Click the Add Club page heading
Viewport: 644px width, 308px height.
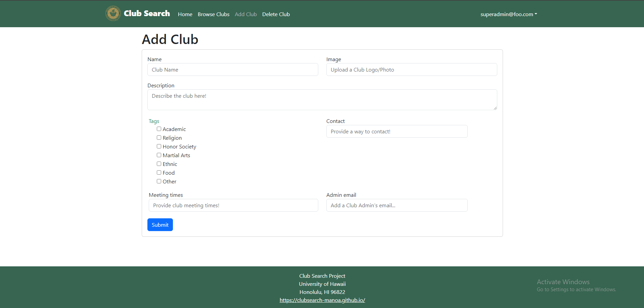pos(170,39)
